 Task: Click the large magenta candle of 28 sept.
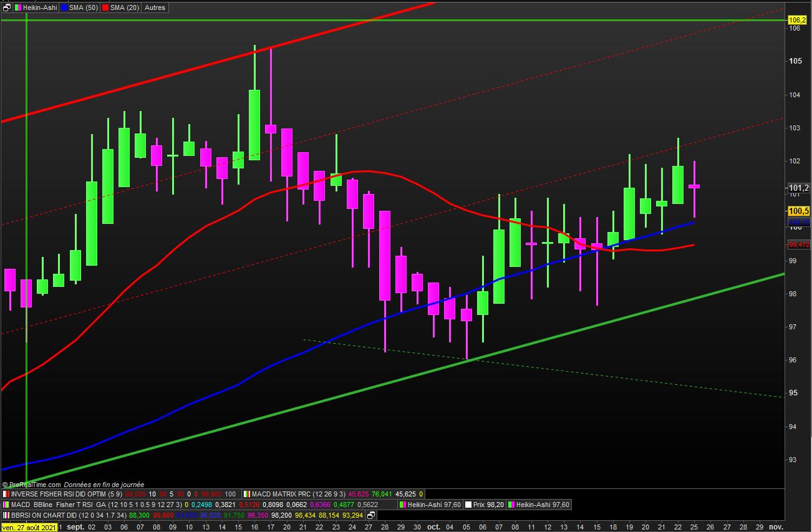385,256
